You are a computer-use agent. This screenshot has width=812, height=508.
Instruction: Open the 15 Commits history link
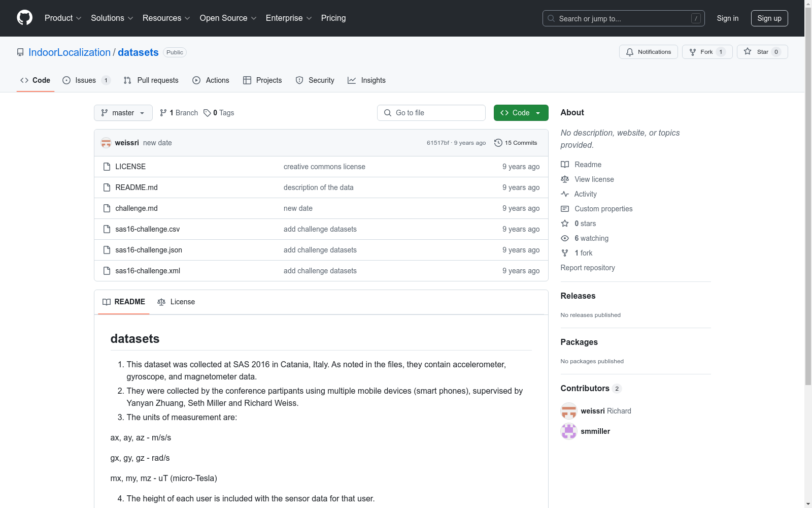pyautogui.click(x=516, y=143)
